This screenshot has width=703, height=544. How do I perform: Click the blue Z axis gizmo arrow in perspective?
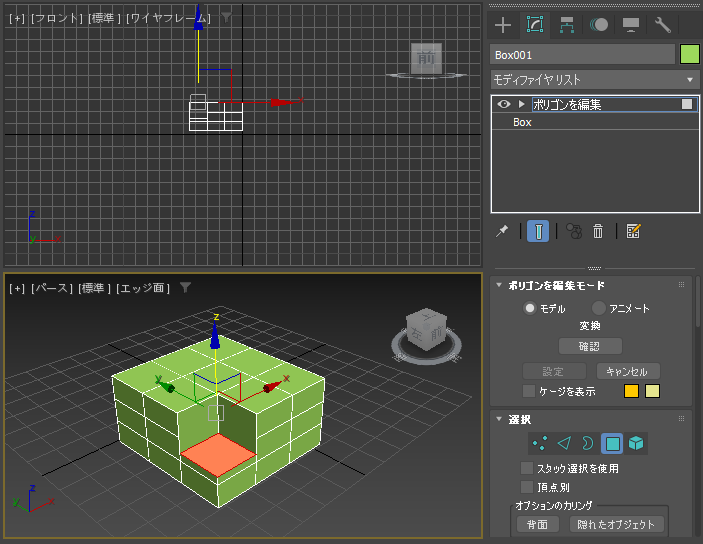(x=215, y=335)
